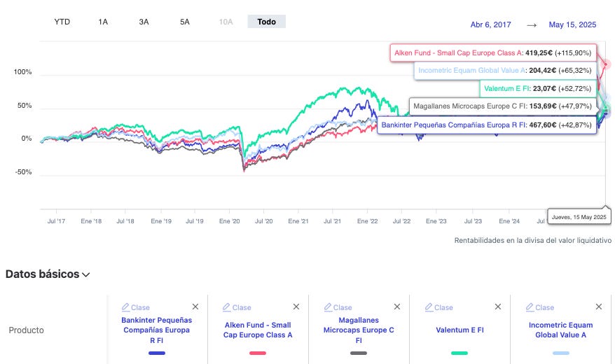Viewport: 615px width, 364px height.
Task: Click the 100% y-axis label
Action: (22, 72)
